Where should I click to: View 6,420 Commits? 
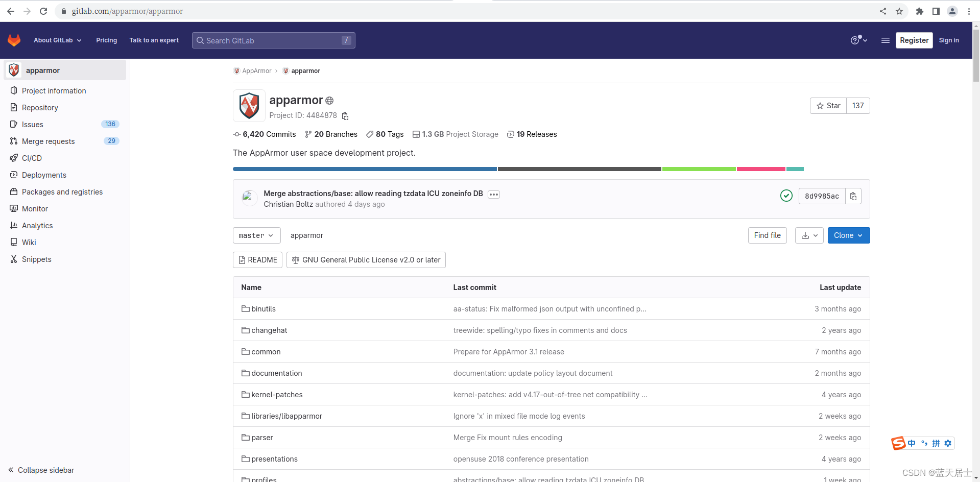coord(265,134)
